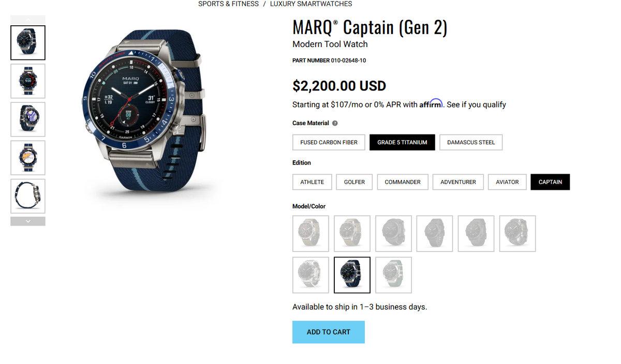Open the See if you qualify link
Viewport: 621px width, 364px height.
click(476, 104)
